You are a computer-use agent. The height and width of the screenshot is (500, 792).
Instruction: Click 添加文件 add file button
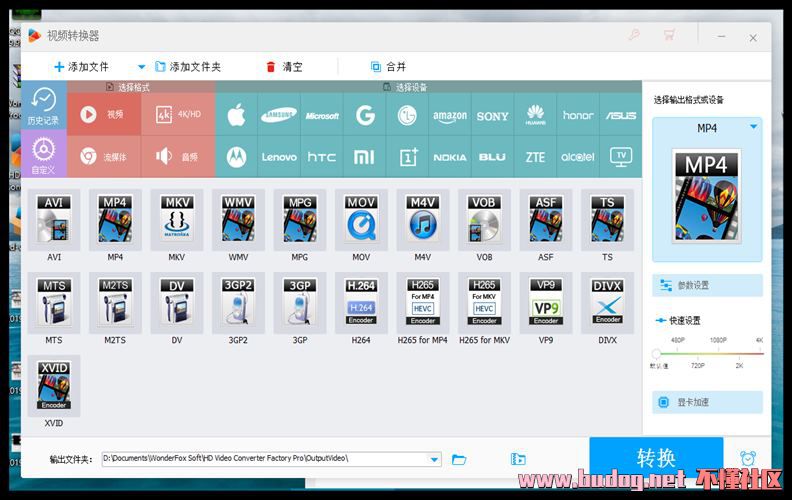click(x=81, y=67)
